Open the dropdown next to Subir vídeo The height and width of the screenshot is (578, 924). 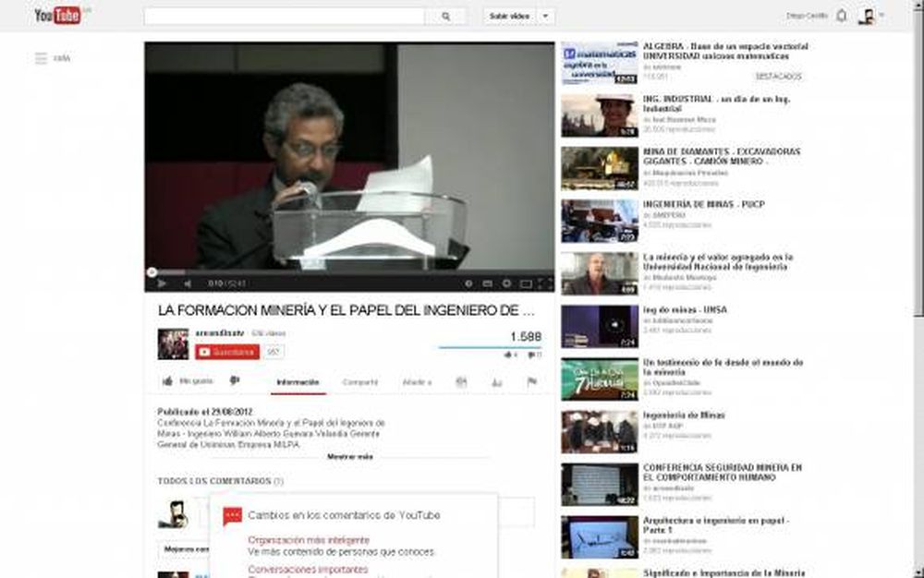[x=545, y=16]
